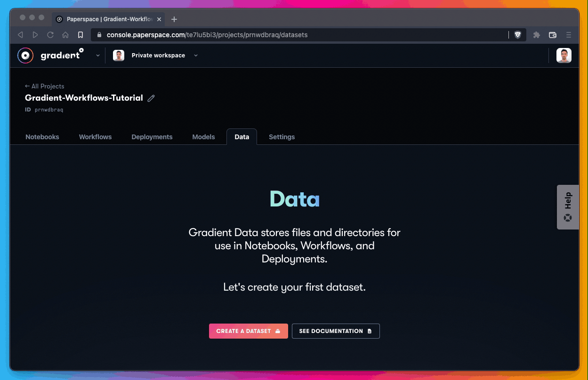Open Brave Shields via the lion icon
Image resolution: width=588 pixels, height=380 pixels.
coord(517,34)
